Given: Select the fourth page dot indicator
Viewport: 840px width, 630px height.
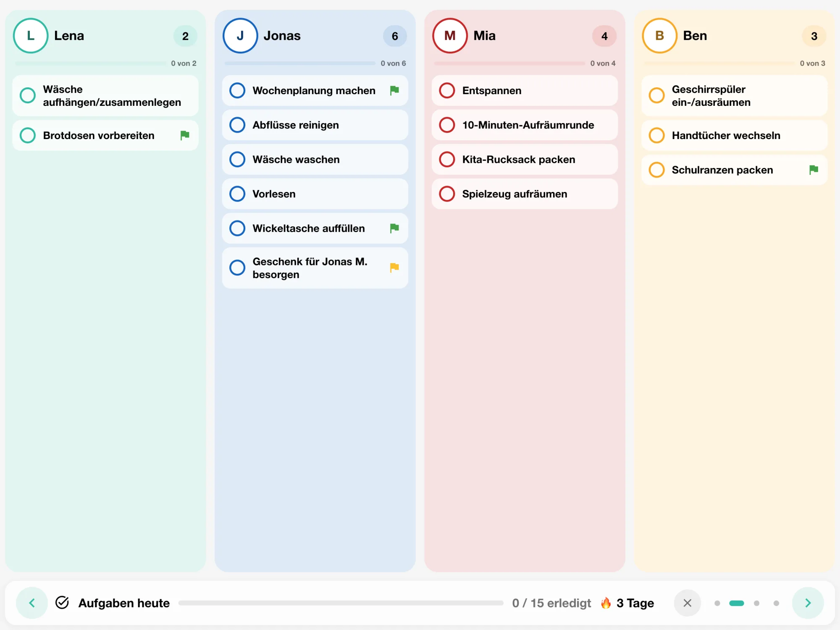Looking at the screenshot, I should (776, 603).
